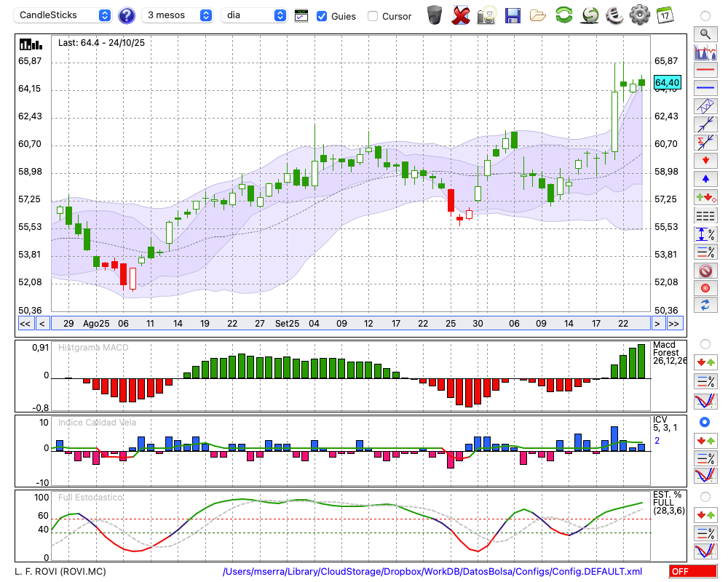
Task: Click the crossing curves icon in Estocastico panel
Action: point(705,551)
